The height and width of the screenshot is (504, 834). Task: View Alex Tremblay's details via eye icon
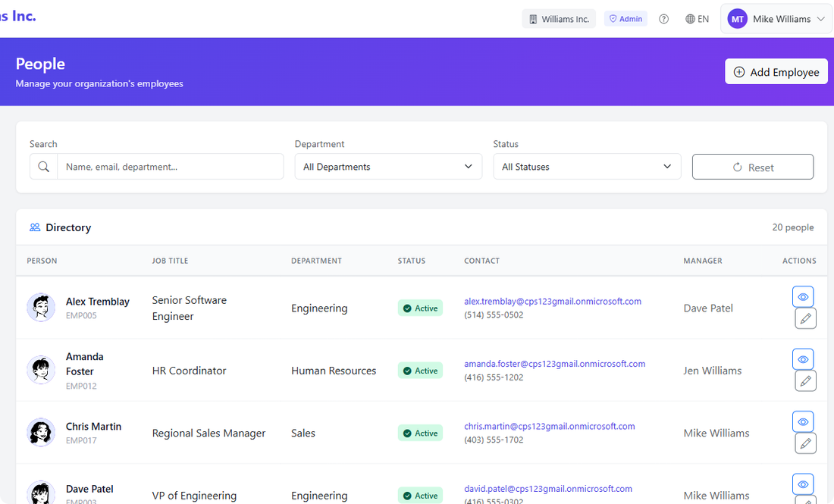pos(803,296)
